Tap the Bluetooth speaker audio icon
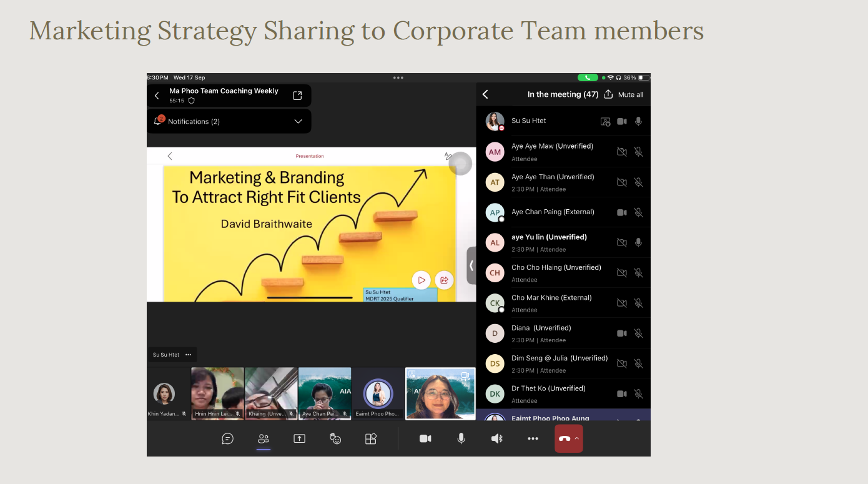868x484 pixels. click(x=497, y=439)
